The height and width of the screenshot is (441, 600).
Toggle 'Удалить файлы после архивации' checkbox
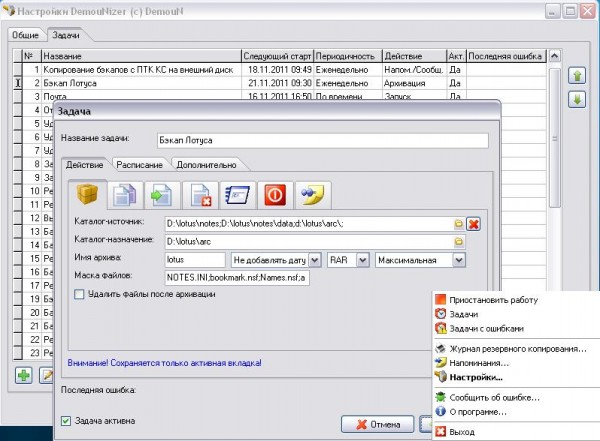point(80,294)
